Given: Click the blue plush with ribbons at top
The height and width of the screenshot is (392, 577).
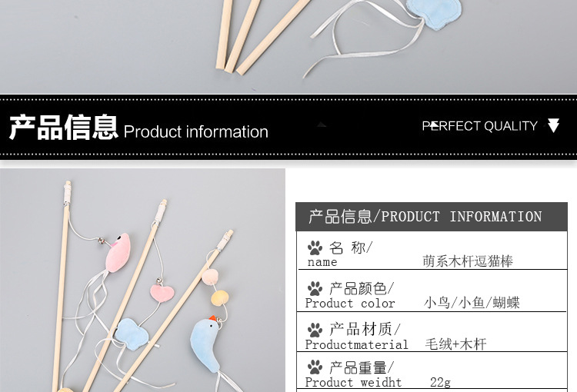Looking at the screenshot, I should click(x=435, y=13).
